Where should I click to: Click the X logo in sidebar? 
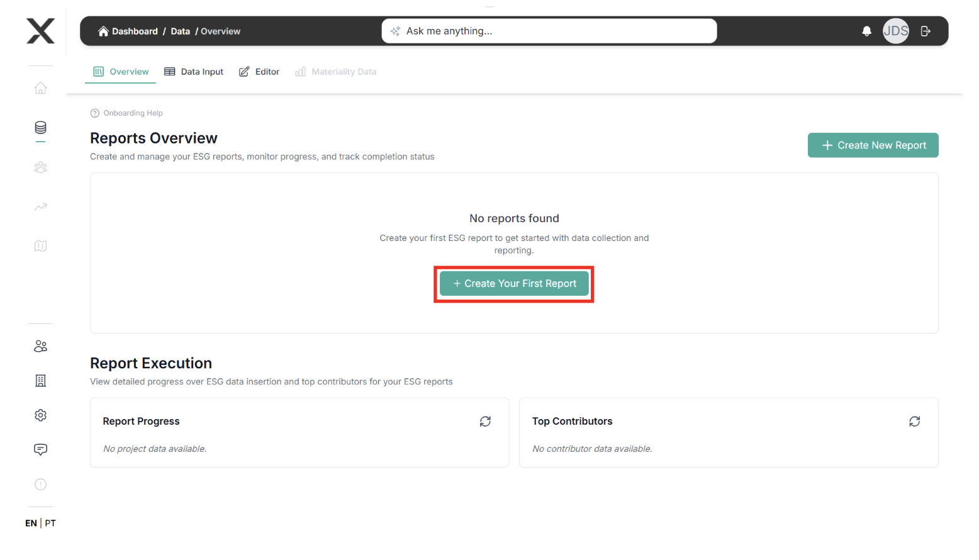tap(40, 31)
